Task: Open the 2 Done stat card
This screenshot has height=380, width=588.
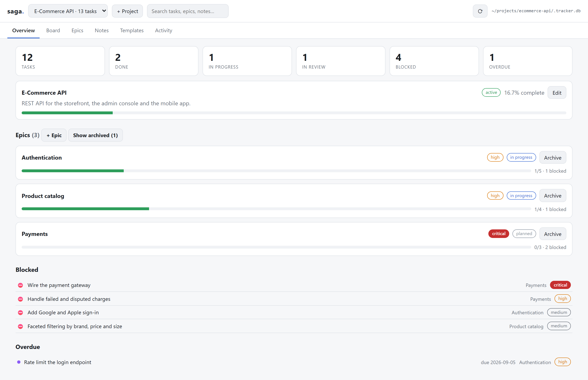Action: pyautogui.click(x=154, y=61)
